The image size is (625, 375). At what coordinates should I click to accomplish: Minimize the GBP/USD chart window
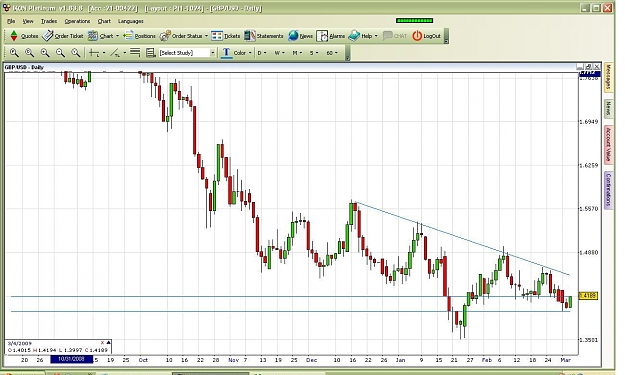(x=581, y=67)
